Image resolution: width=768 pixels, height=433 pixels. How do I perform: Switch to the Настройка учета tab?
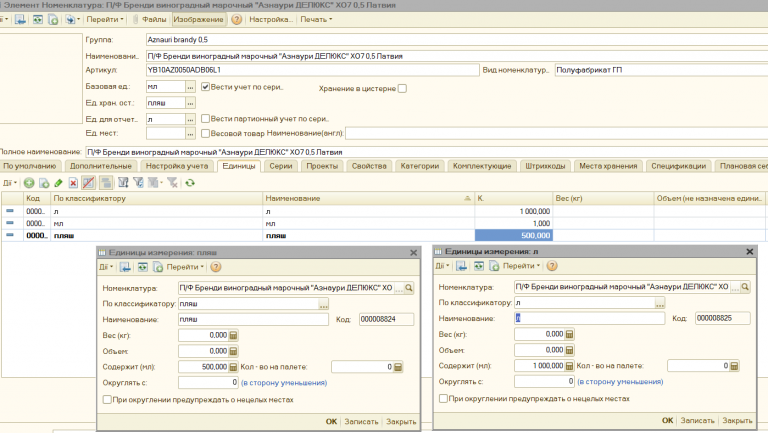point(177,166)
